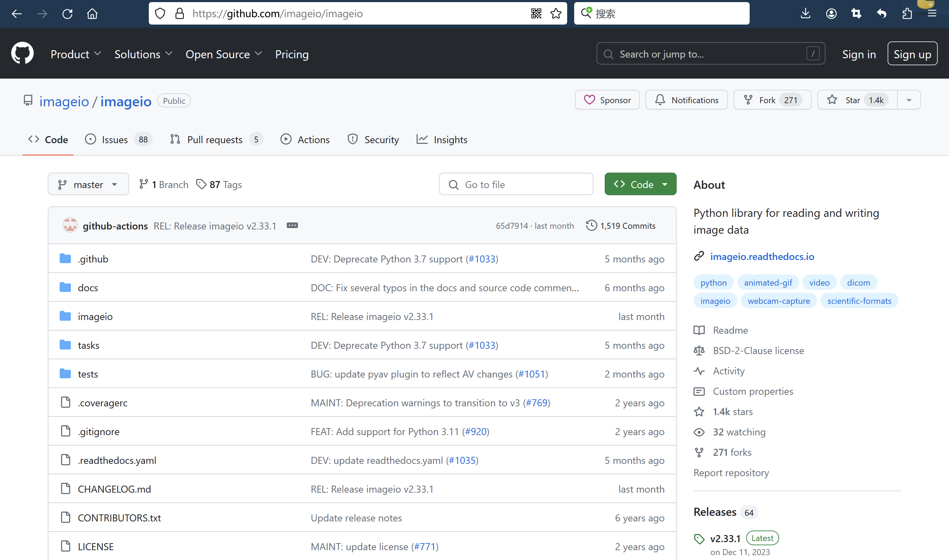Click browser address bar URL
Screen dimensions: 949x560
277,14
